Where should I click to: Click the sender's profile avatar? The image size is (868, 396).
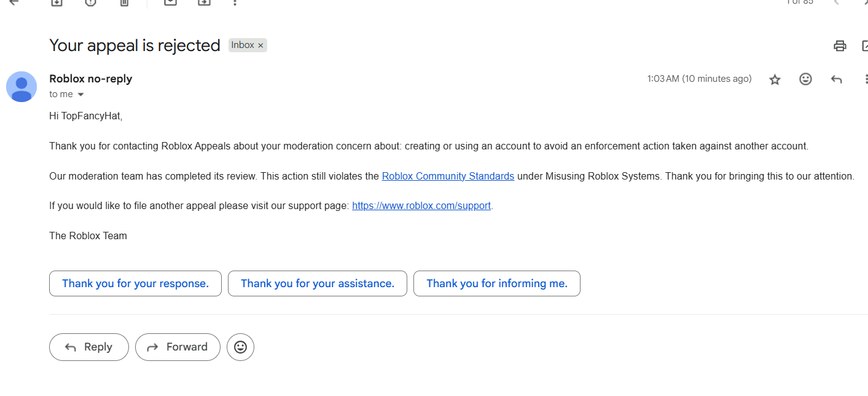(x=22, y=87)
